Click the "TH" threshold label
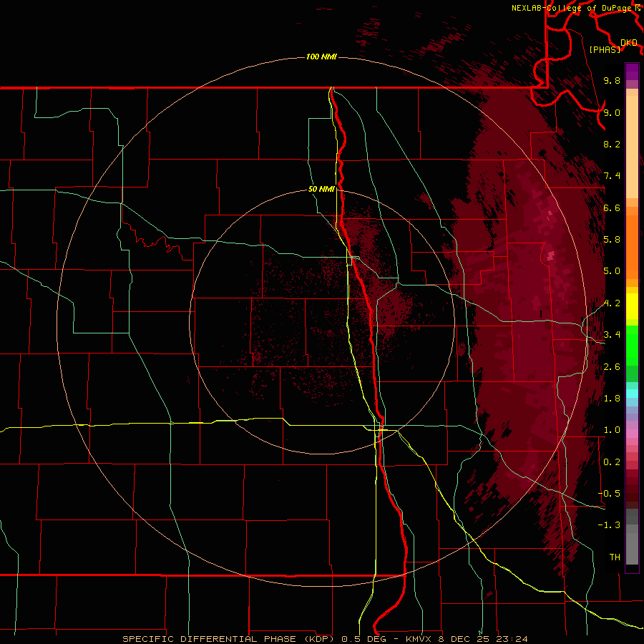Image resolution: width=644 pixels, height=644 pixels. click(x=615, y=557)
